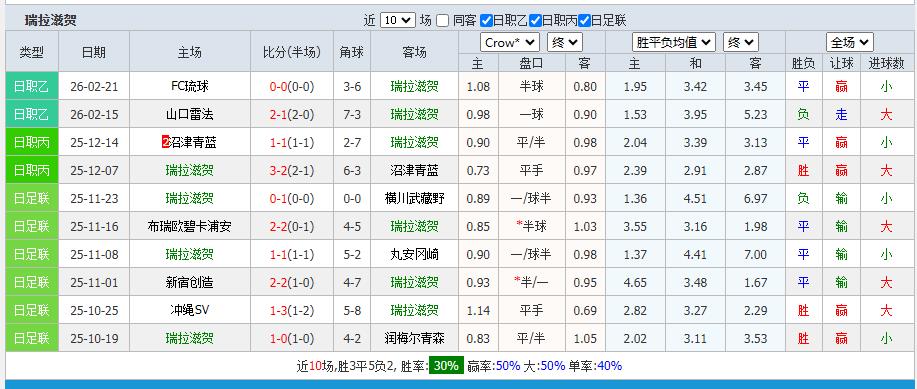The width and height of the screenshot is (917, 389).
Task: Click the 客场 column header
Action: click(415, 52)
